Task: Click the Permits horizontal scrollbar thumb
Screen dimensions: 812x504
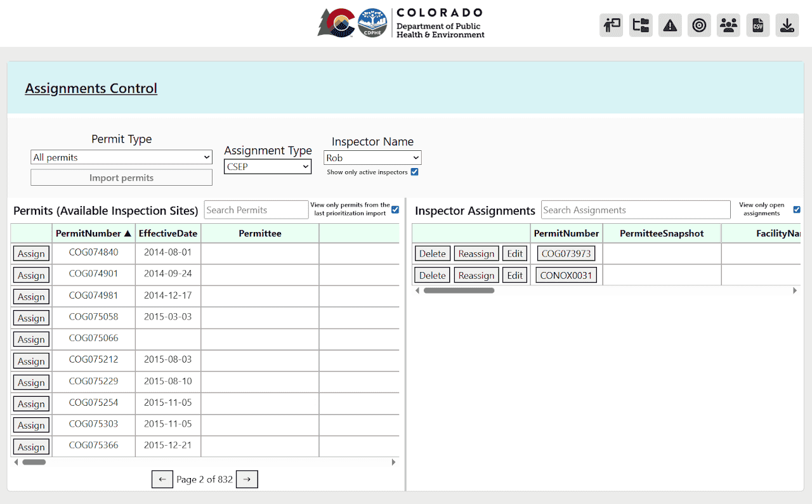Action: 34,462
